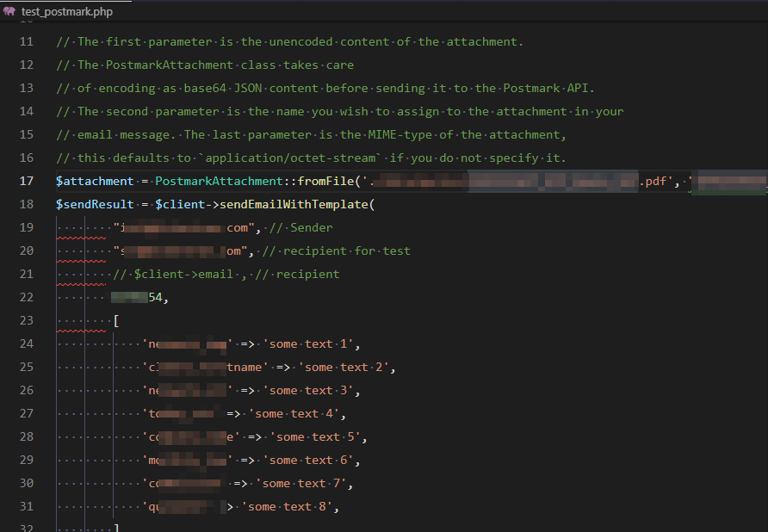
Task: Click comment mentioning MIME-type of the attachment
Action: [312, 134]
